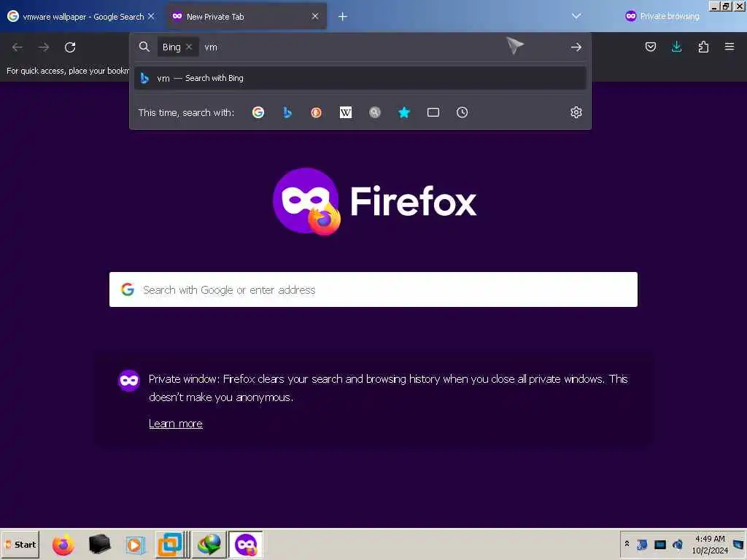Open the Downloads panel

pos(676,47)
